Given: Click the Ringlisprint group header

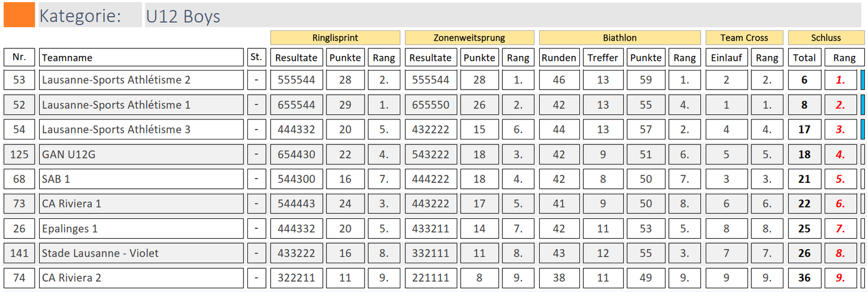Looking at the screenshot, I should (335, 37).
